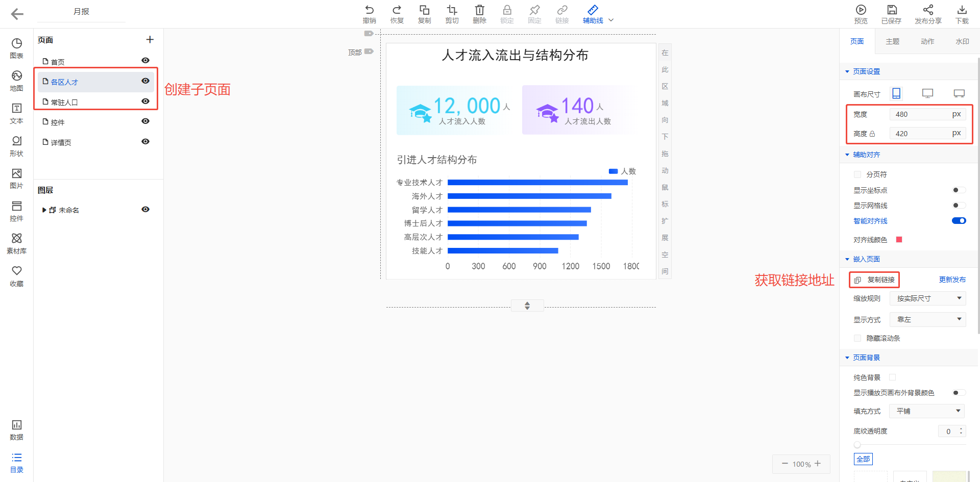Click the publish share (发布分享) icon
This screenshot has width=980, height=482.
927,10
